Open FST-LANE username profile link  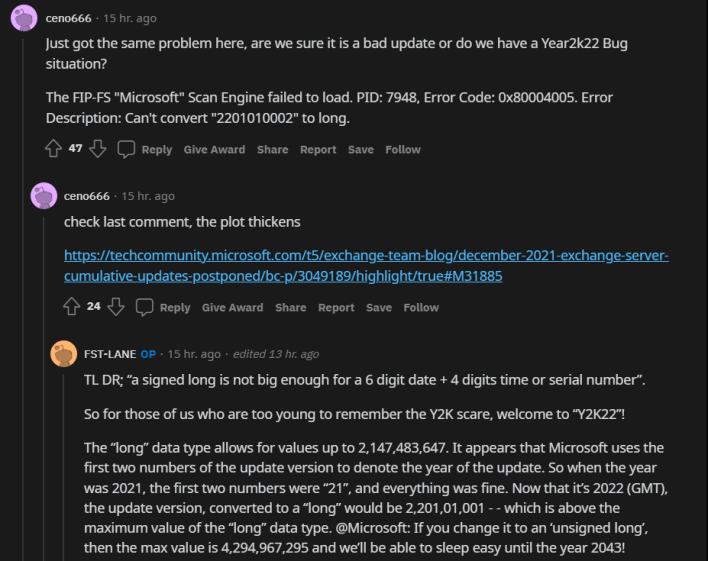coord(109,354)
